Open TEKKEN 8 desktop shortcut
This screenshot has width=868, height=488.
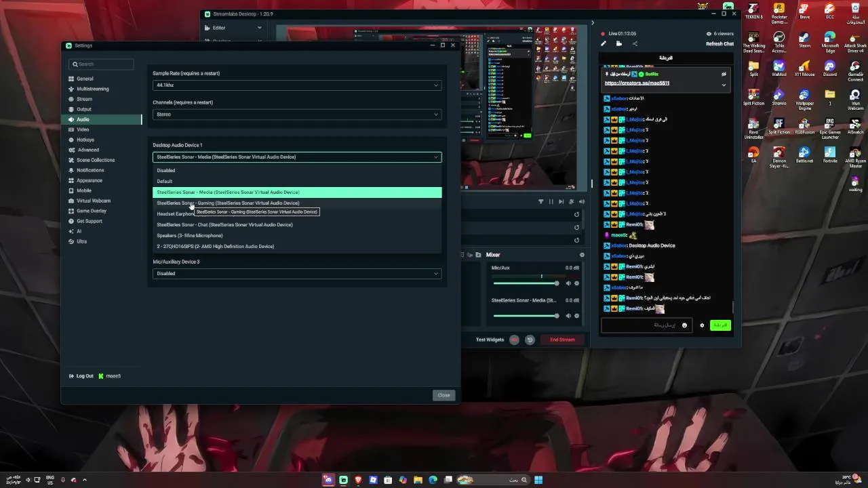(753, 12)
